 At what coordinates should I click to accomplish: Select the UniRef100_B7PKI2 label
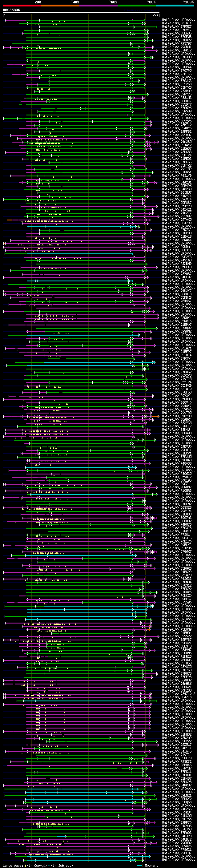tap(176, 50)
